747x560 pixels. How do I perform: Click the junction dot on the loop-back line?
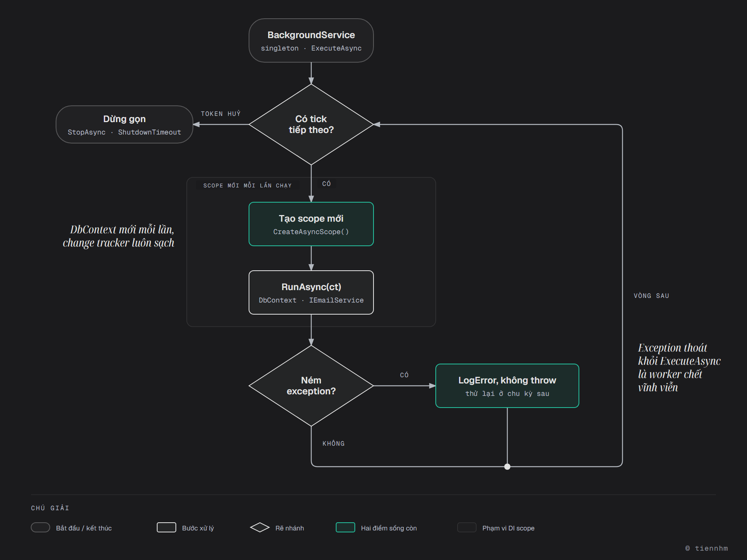click(507, 467)
